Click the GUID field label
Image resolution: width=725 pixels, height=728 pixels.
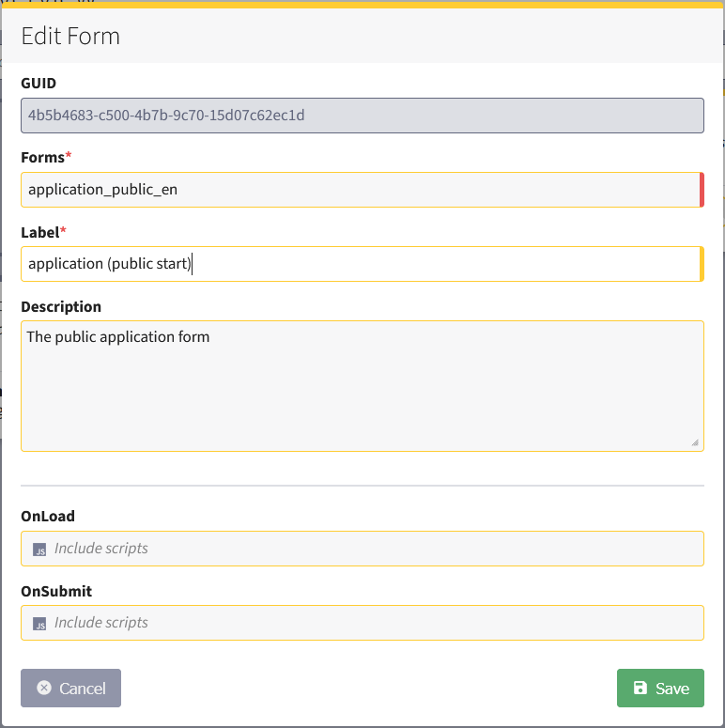39,83
